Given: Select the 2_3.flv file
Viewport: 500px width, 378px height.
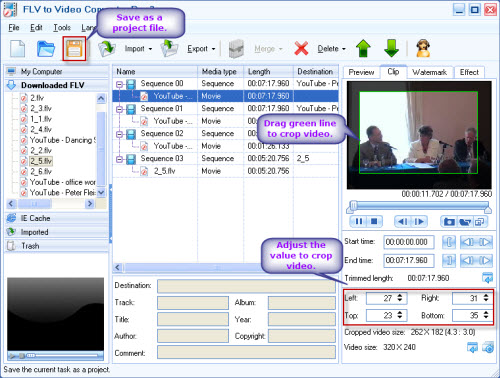Looking at the screenshot, I should click(x=41, y=108).
